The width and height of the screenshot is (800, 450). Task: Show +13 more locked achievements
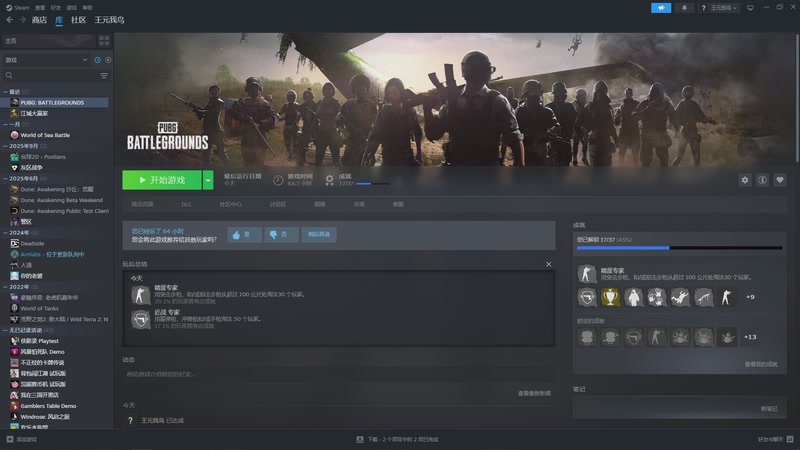coord(750,337)
